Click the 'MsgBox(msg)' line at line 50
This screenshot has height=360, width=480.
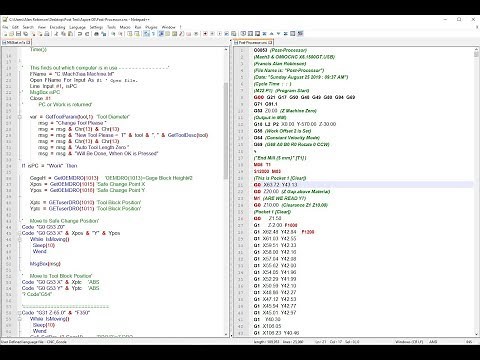[45, 264]
